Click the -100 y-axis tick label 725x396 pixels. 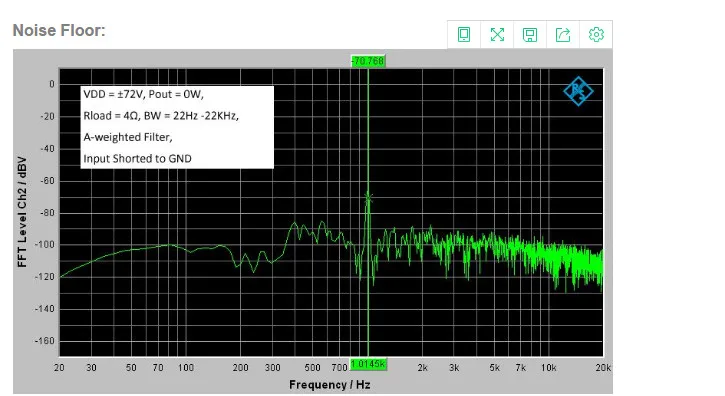(x=44, y=245)
